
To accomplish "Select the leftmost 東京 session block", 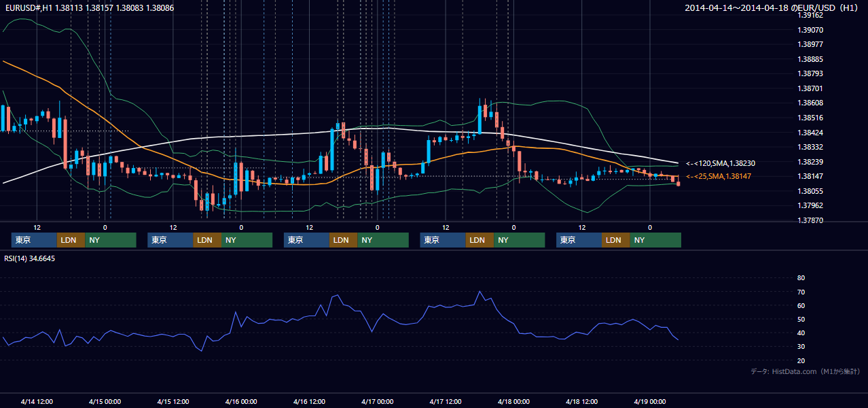I will [x=34, y=240].
